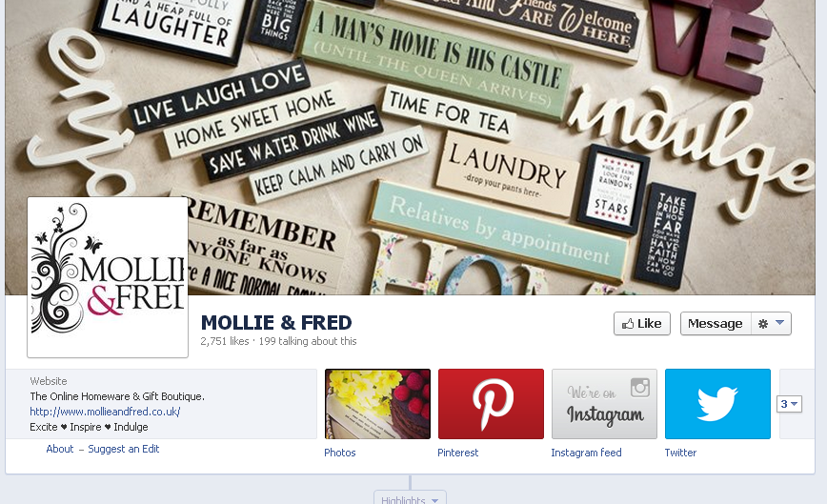This screenshot has width=827, height=504.
Task: Click the gear settings icon beside Message
Action: (762, 324)
